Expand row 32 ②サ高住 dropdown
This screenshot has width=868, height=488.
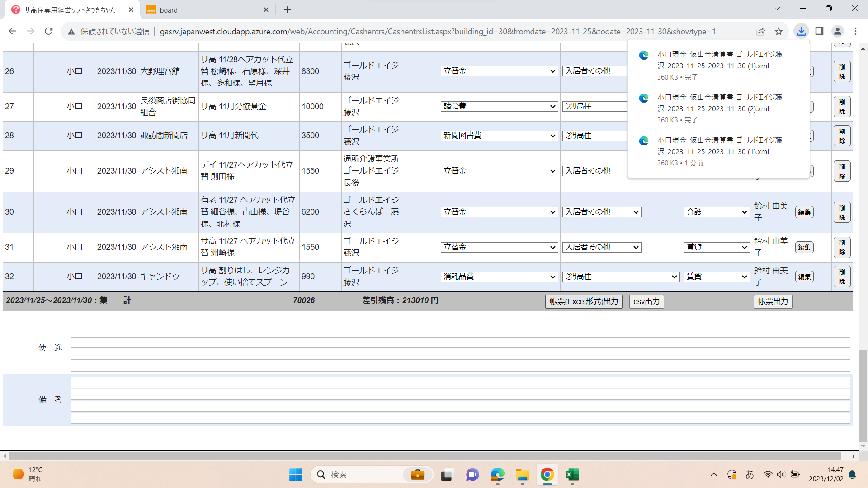621,277
